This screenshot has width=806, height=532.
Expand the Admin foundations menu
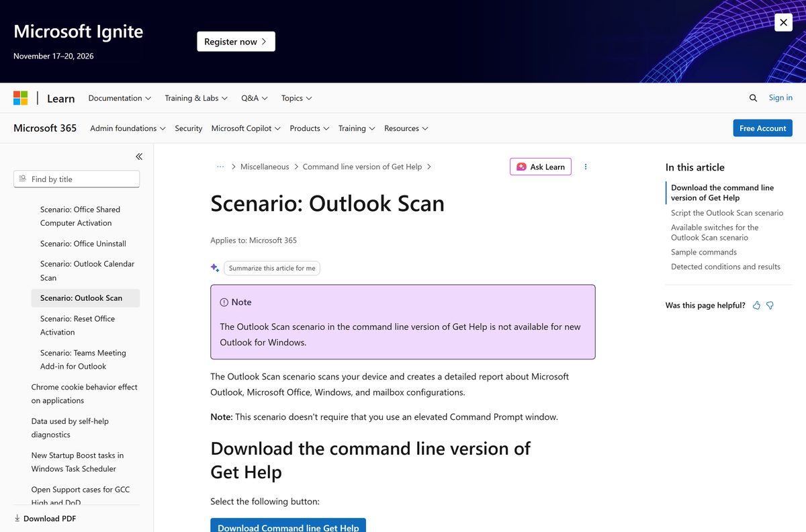click(x=128, y=128)
